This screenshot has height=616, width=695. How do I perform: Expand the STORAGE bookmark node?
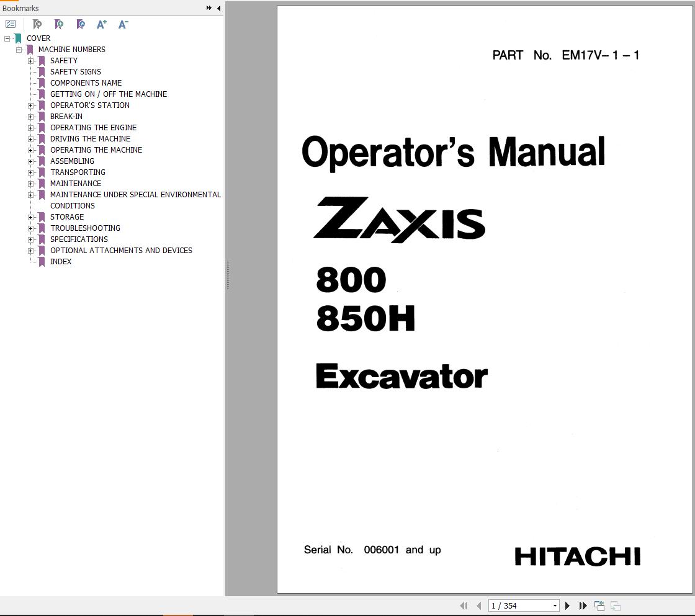(x=30, y=217)
